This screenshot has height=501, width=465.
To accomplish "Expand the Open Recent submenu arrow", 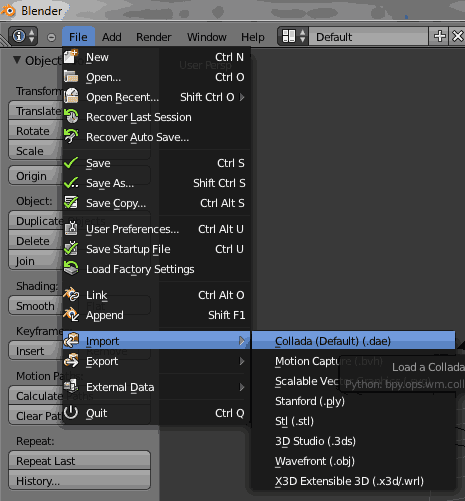I will pos(242,97).
